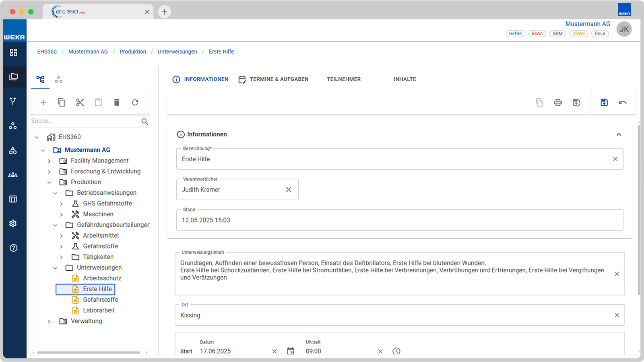Follow the Produktion breadcrumb link
The width and height of the screenshot is (644, 362).
tap(133, 51)
